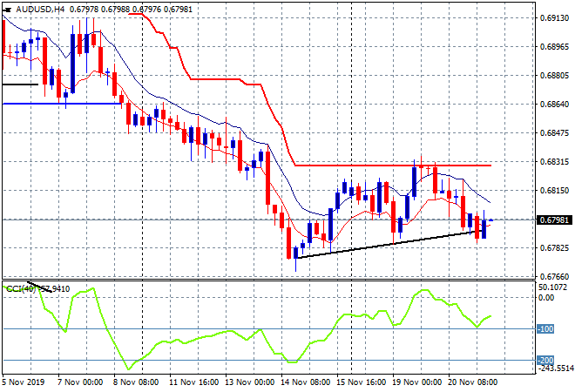575x392 pixels.
Task: Click the AUDUSD,H4 chart title label
Action: [40, 10]
